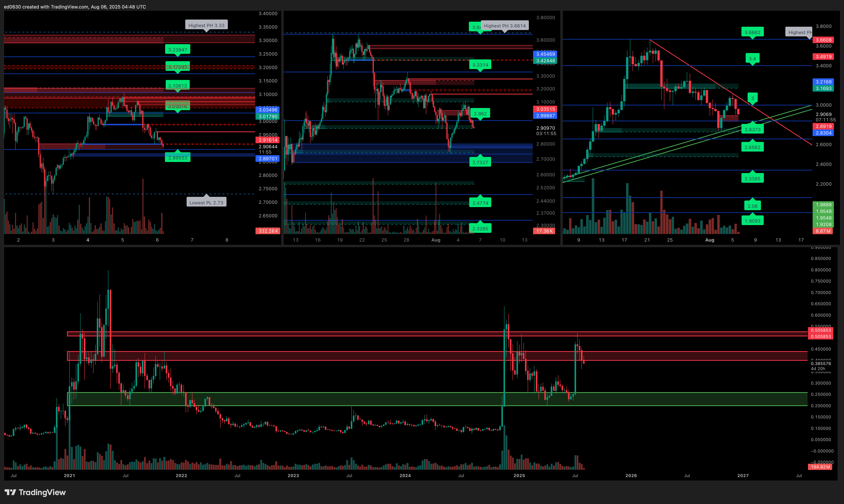Click the 8.87M volume label
Image resolution: width=844 pixels, height=504 pixels.
click(x=824, y=231)
